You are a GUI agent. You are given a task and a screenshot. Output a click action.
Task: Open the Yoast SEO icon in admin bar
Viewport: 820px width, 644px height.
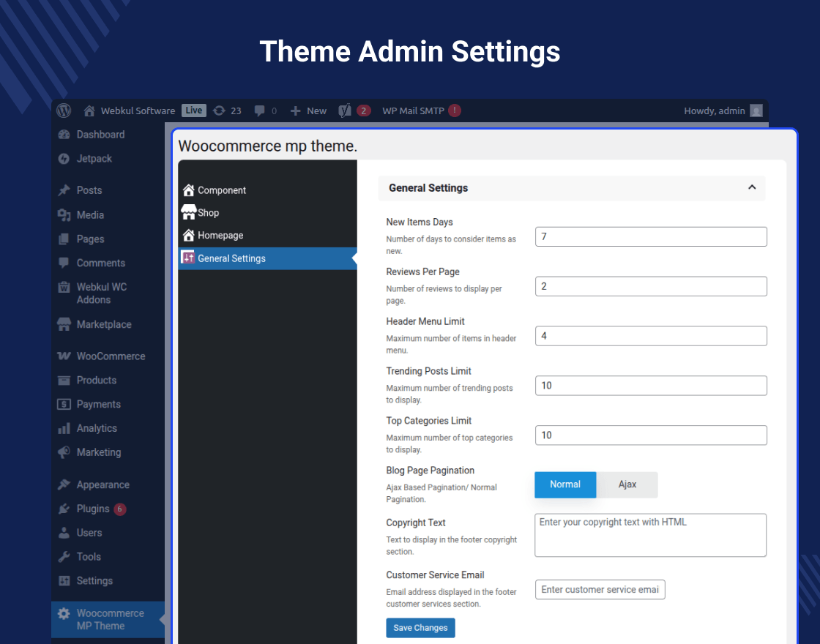(x=345, y=111)
